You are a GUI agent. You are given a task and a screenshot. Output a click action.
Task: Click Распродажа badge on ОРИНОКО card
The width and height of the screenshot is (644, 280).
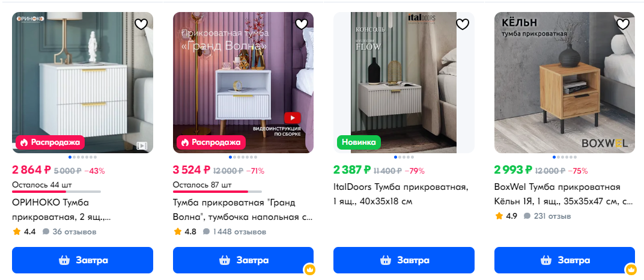tap(50, 142)
